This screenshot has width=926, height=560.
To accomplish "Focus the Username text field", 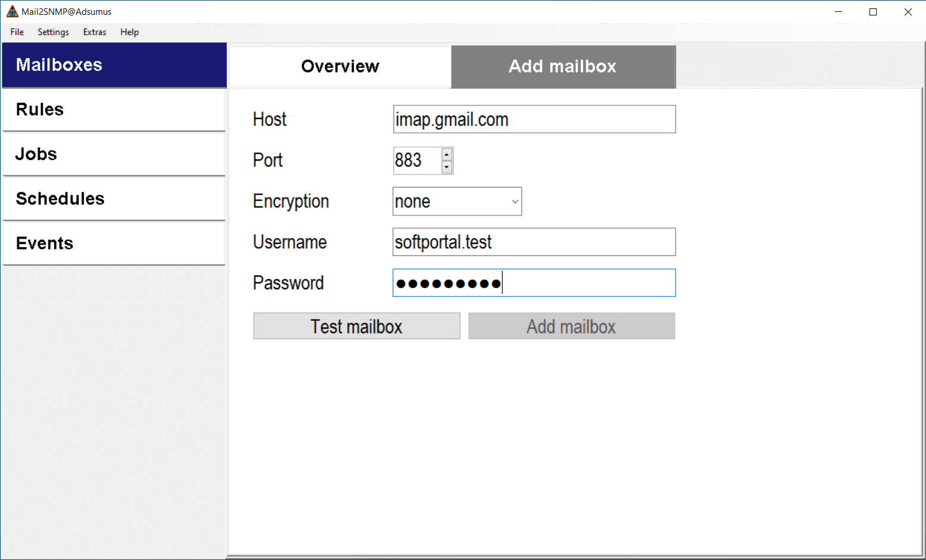I will [x=534, y=242].
